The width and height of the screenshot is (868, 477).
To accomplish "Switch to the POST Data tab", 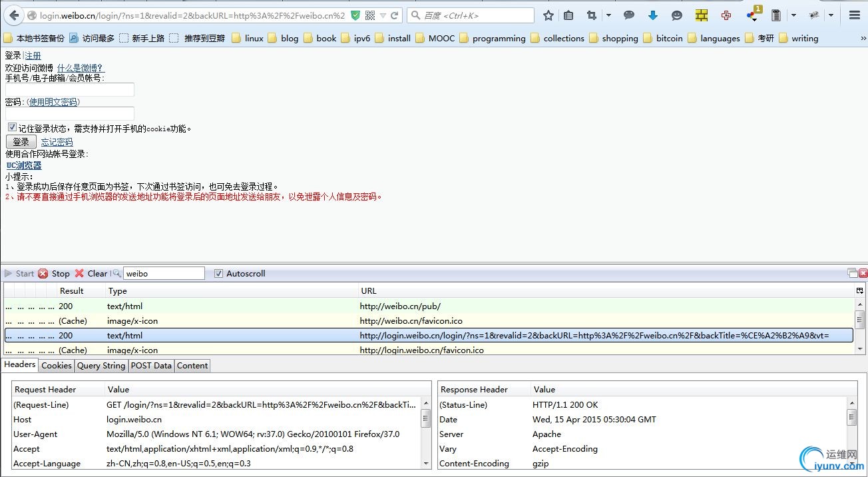I will 151,365.
